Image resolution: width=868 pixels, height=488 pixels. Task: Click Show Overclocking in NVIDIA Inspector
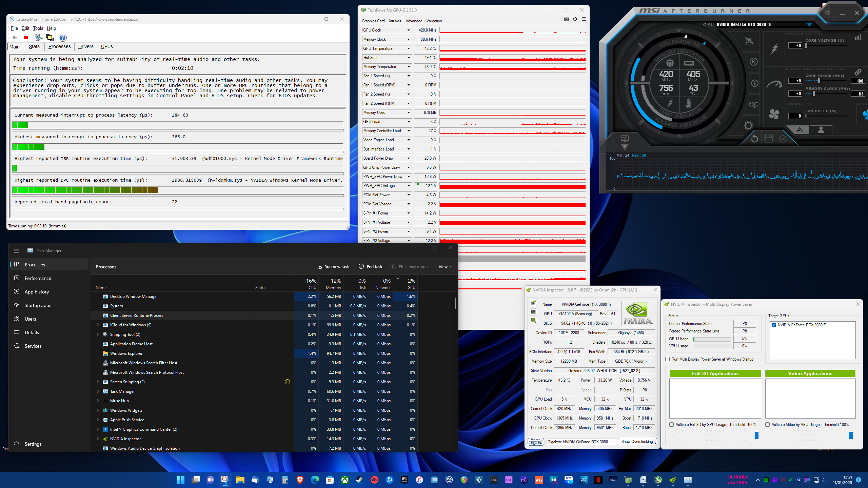point(637,442)
